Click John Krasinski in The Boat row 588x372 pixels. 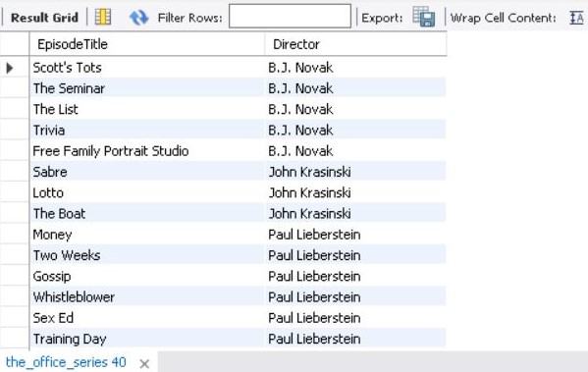pyautogui.click(x=355, y=214)
